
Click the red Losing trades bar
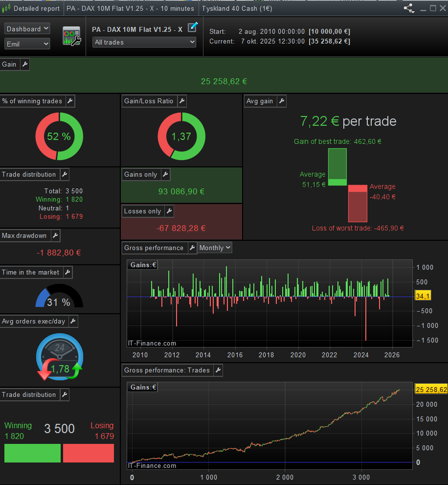coord(89,453)
